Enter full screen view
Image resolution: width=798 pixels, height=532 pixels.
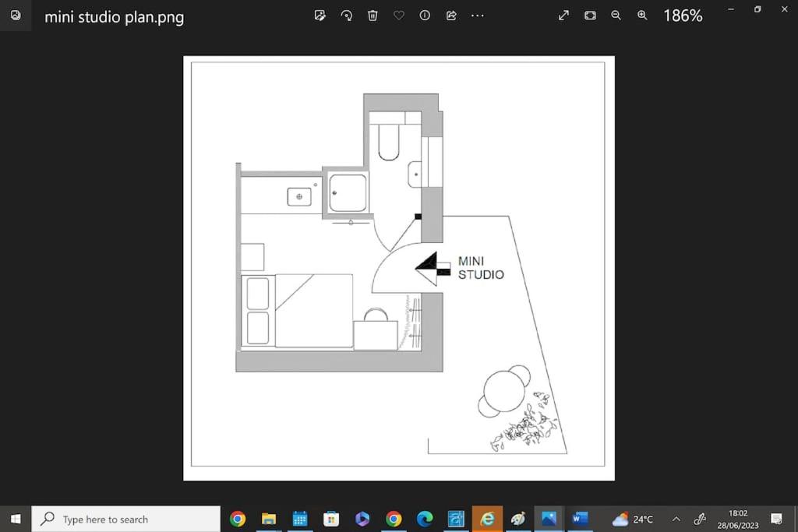(x=563, y=16)
